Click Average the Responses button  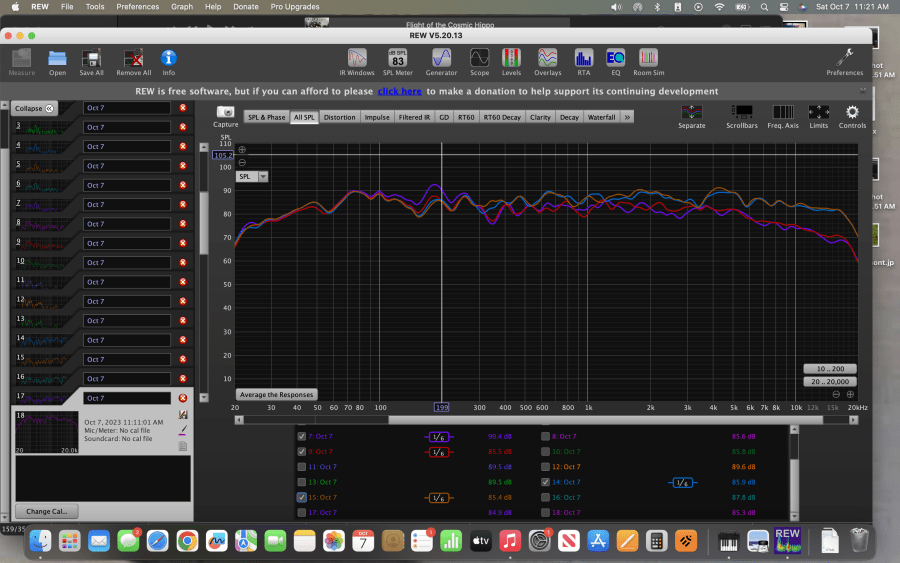276,395
